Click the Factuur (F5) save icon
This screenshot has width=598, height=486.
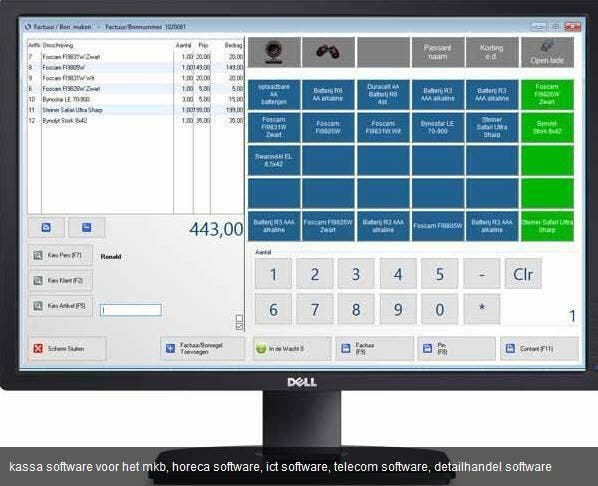[346, 348]
